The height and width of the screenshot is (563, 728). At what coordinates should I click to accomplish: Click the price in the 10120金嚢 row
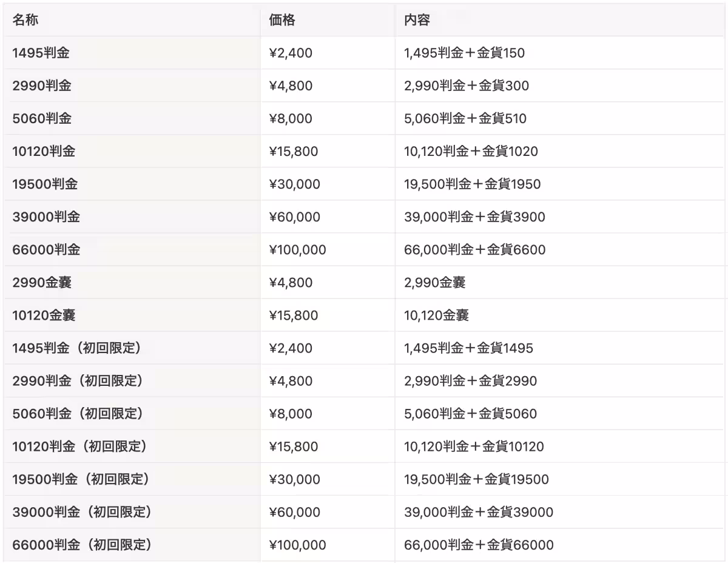coord(293,315)
